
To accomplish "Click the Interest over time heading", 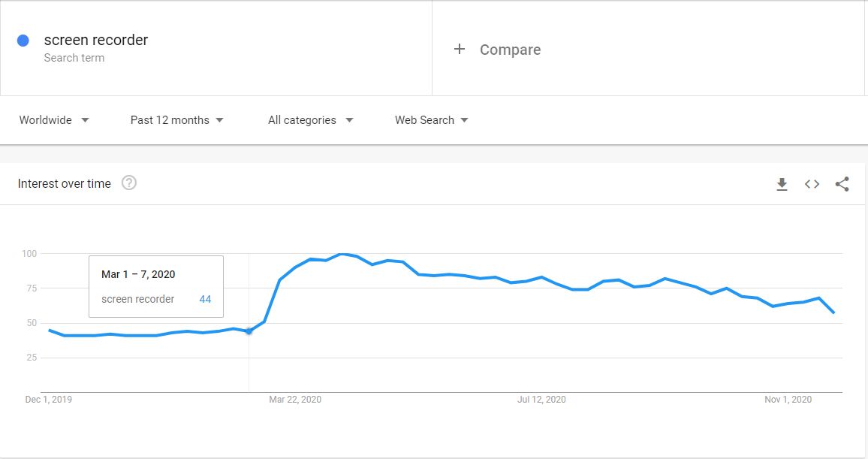I will [x=65, y=183].
